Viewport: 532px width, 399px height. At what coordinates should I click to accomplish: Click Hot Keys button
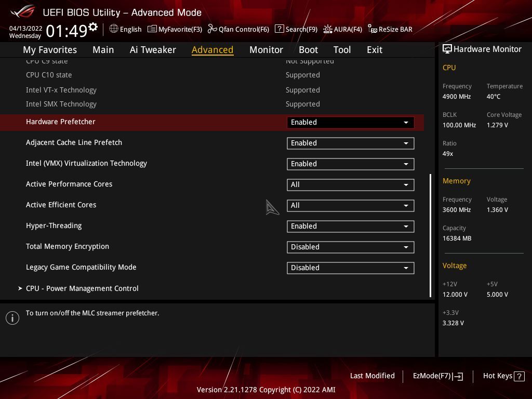[x=503, y=376]
